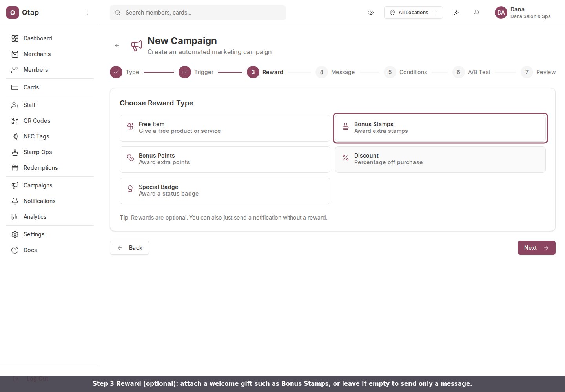The width and height of the screenshot is (565, 392).
Task: Select the Discount reward option
Action: (440, 160)
